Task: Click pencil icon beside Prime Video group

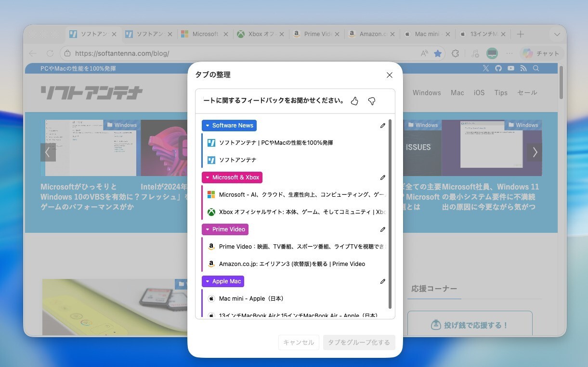Action: coord(383,229)
